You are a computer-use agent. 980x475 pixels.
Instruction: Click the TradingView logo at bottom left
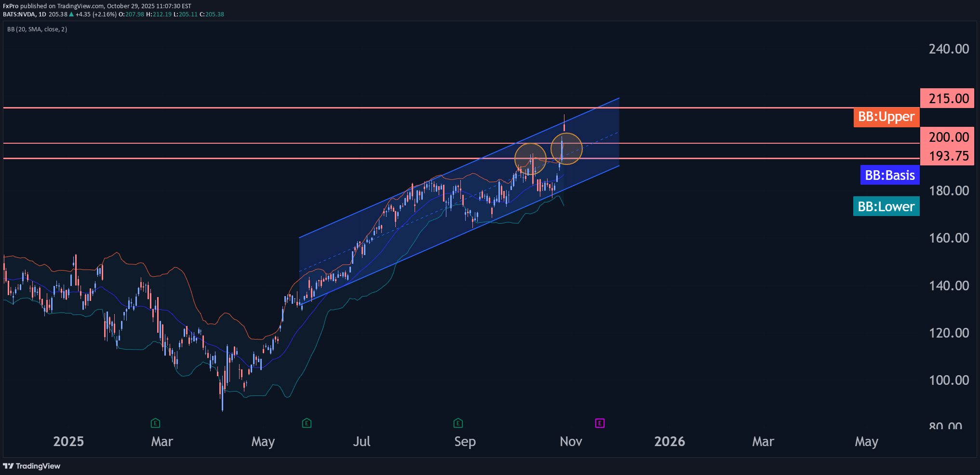[32, 466]
